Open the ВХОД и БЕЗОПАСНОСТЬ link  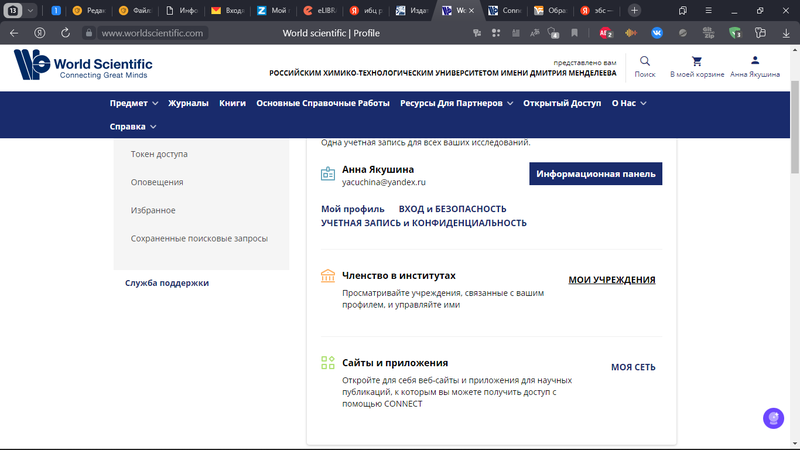tap(452, 209)
